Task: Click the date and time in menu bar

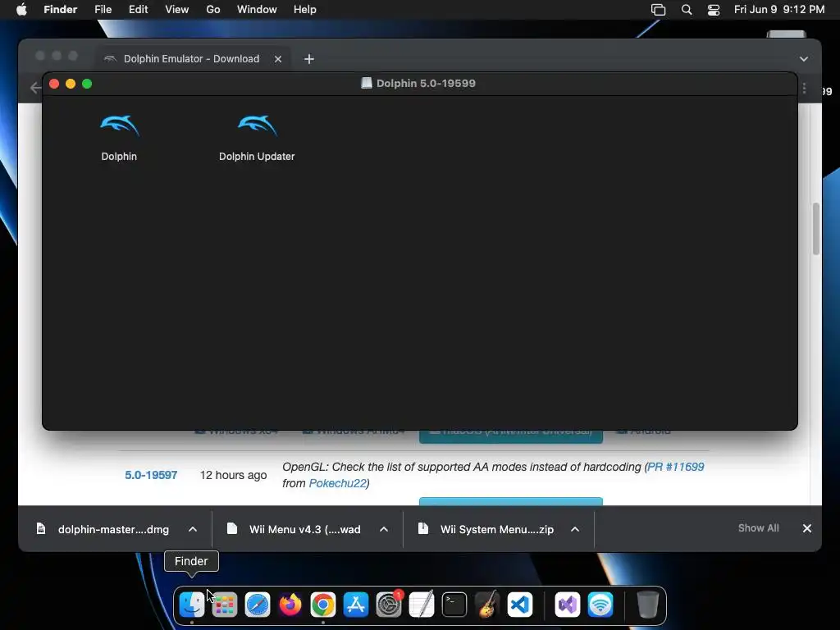Action: click(779, 10)
